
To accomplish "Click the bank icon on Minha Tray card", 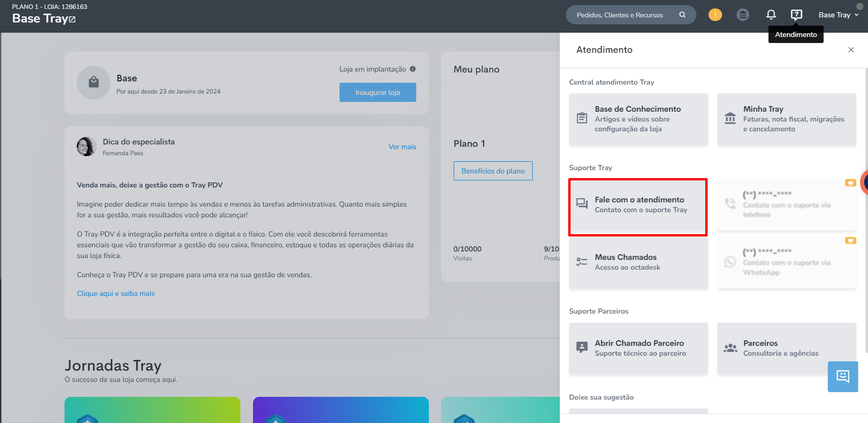I will [x=730, y=118].
